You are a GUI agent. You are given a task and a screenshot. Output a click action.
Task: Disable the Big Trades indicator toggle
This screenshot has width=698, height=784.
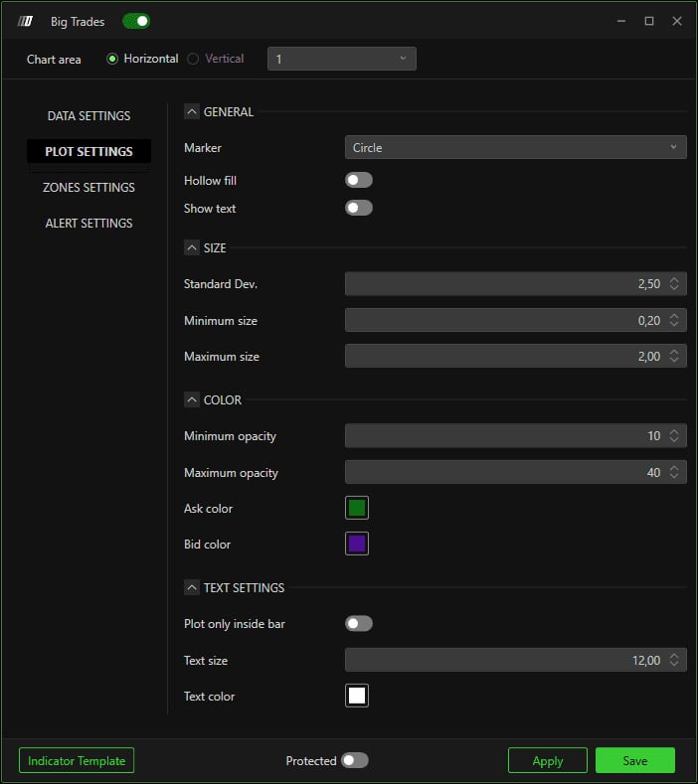136,21
